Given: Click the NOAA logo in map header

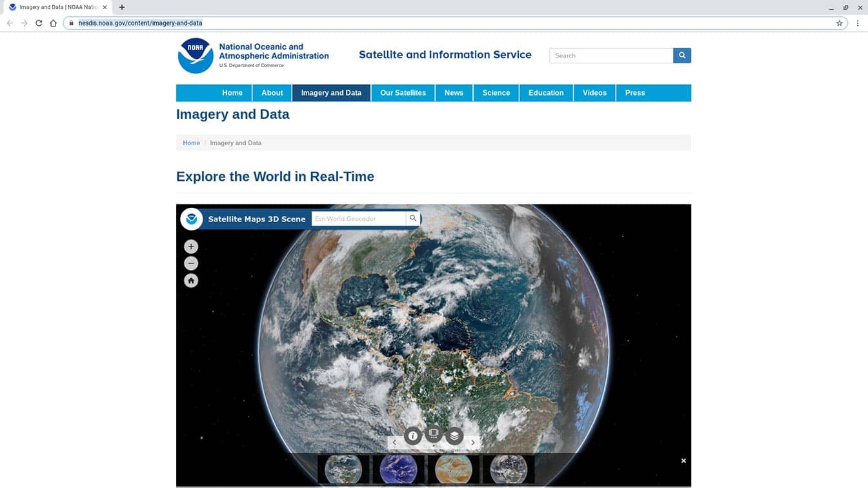Looking at the screenshot, I should [x=192, y=219].
